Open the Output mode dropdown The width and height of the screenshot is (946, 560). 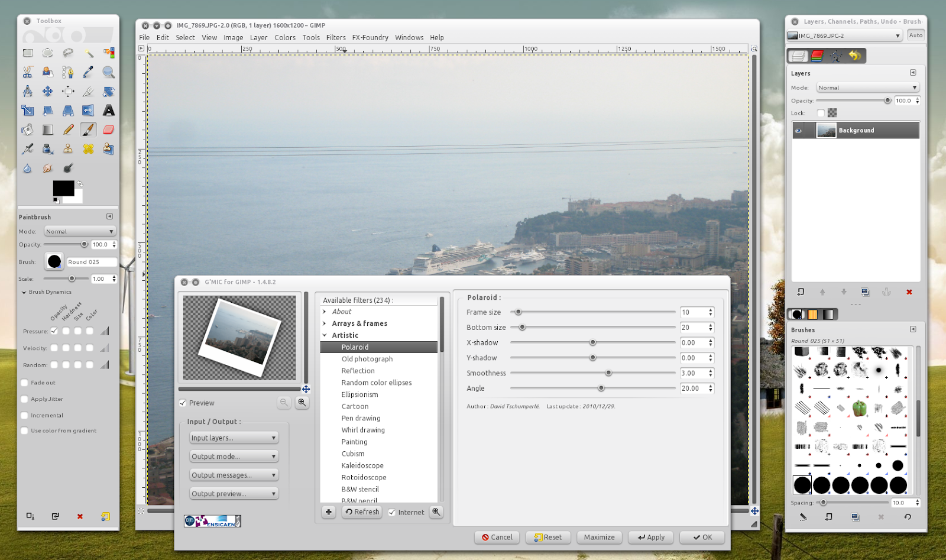[x=234, y=457]
